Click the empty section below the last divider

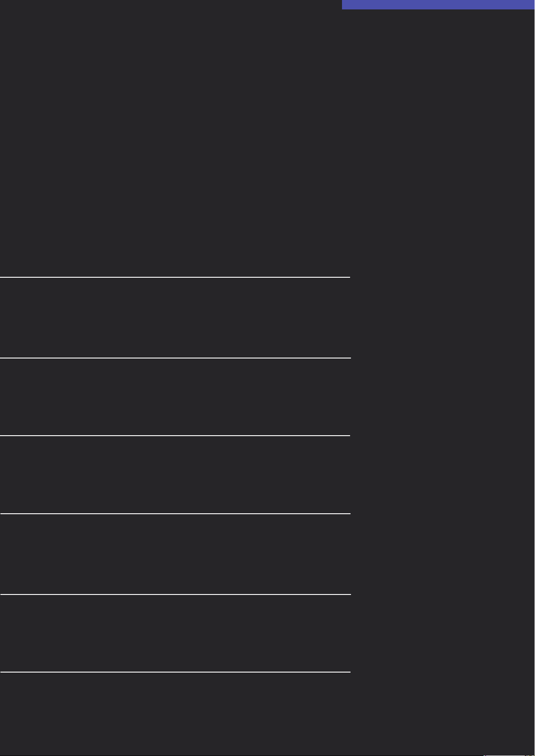click(x=175, y=713)
